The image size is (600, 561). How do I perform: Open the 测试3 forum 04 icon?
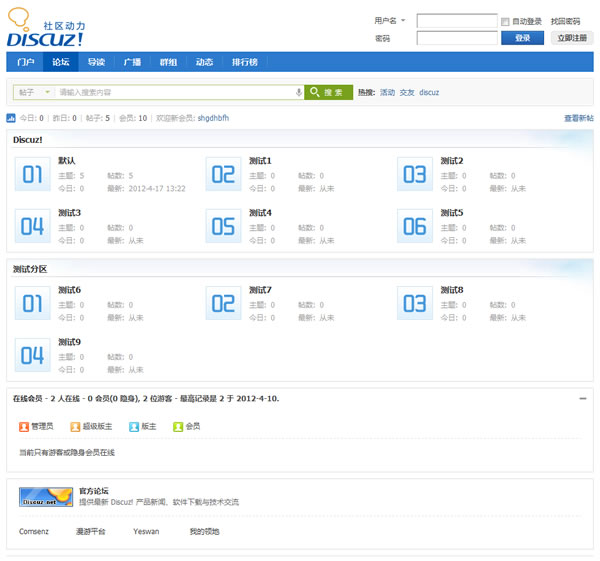[x=33, y=226]
